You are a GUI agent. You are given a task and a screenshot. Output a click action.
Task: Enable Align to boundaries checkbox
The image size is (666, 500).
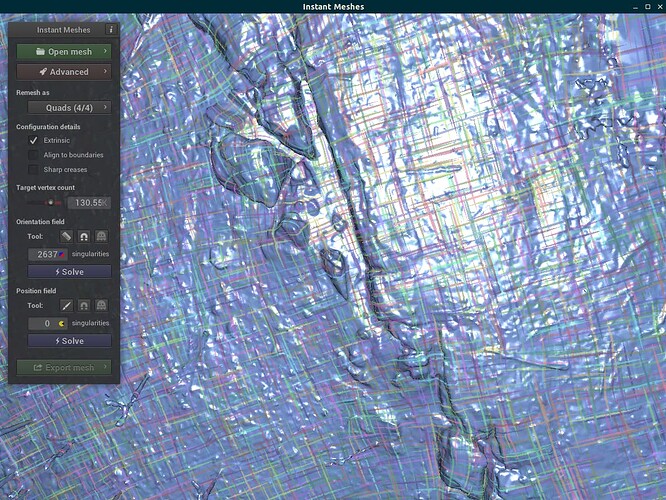pyautogui.click(x=33, y=155)
